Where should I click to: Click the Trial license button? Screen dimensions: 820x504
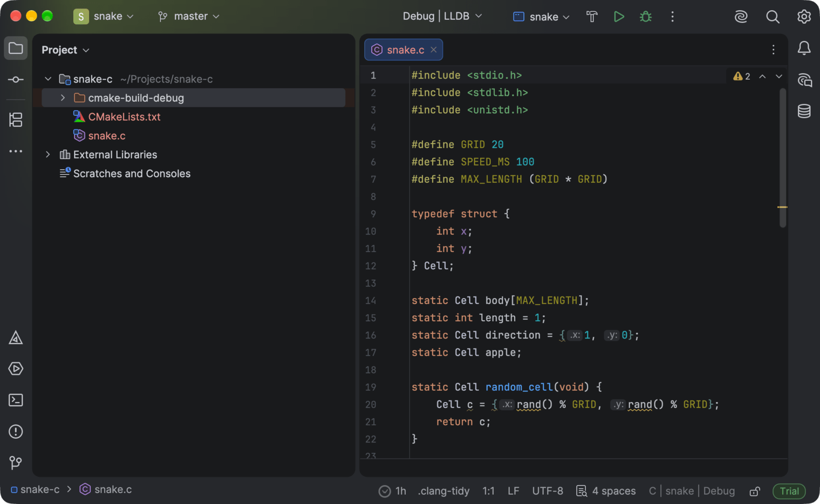(789, 491)
